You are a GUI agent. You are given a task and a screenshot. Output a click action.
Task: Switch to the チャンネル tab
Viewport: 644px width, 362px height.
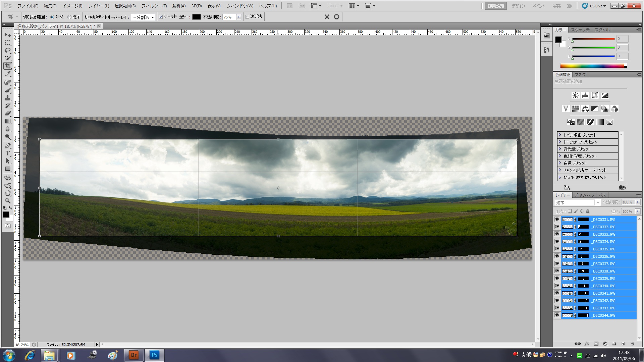[x=584, y=195]
